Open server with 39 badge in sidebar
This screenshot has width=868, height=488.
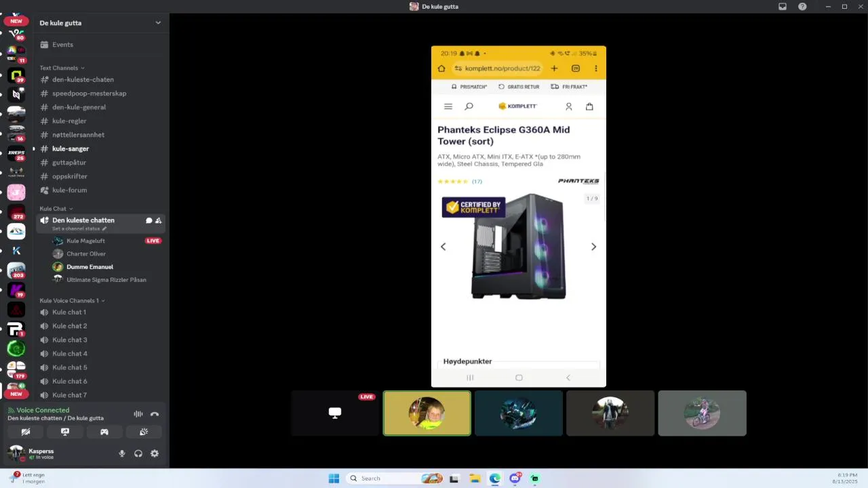pos(16,75)
